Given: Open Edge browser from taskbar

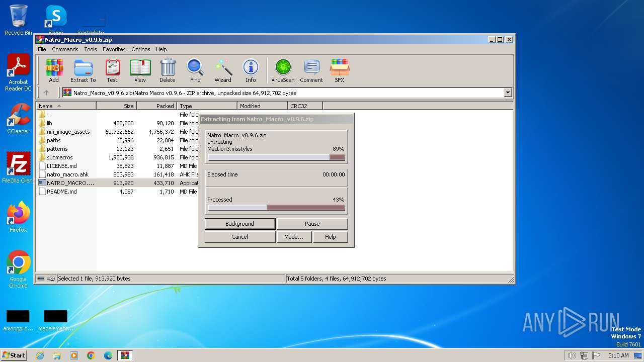Looking at the screenshot, I should 108,355.
